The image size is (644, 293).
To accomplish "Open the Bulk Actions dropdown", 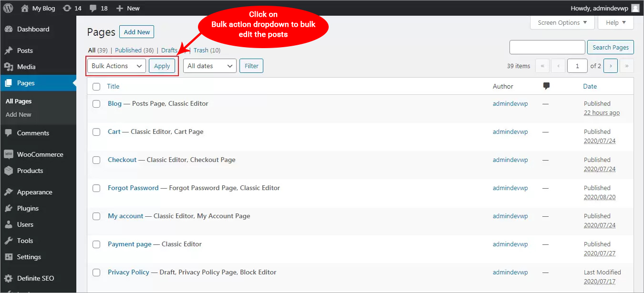I will (116, 66).
